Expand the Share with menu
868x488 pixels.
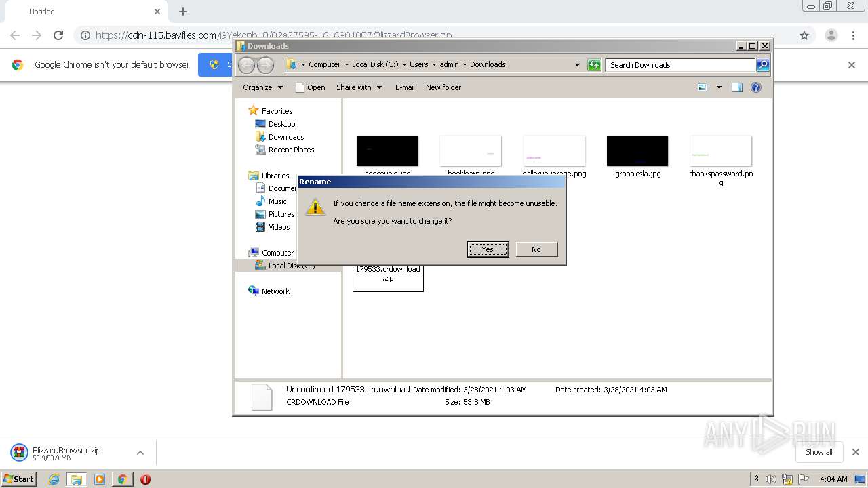click(359, 87)
